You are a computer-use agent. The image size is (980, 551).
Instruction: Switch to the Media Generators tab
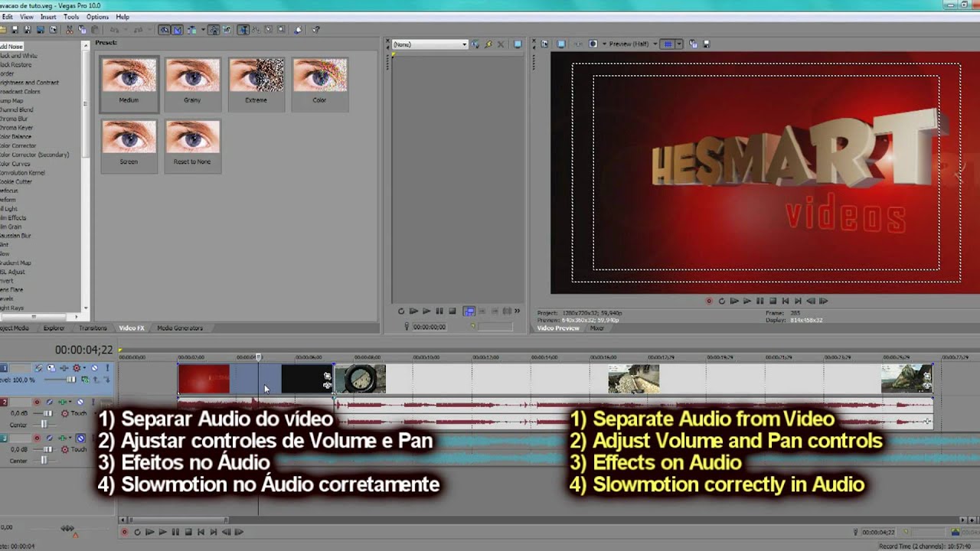click(x=180, y=328)
